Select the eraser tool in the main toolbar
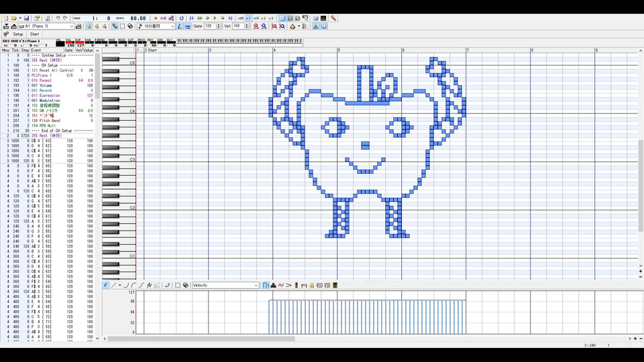This screenshot has width=644, height=362. [x=130, y=26]
